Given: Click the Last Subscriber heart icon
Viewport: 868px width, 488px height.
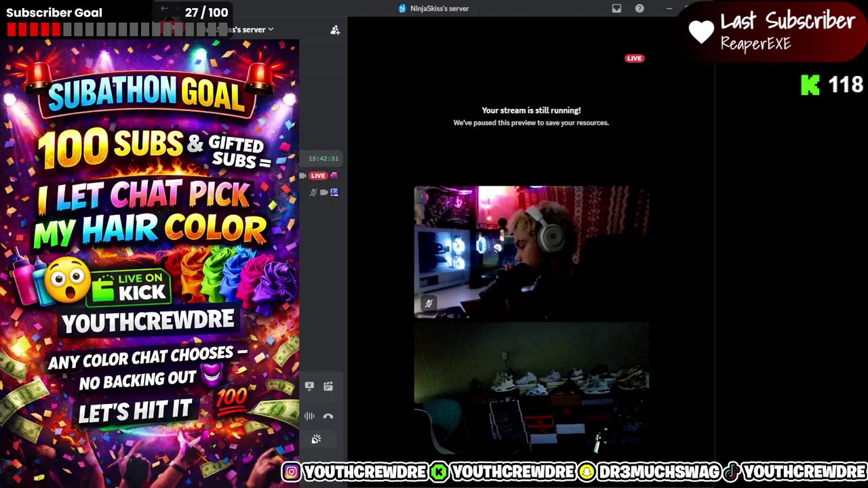Looking at the screenshot, I should [x=701, y=31].
